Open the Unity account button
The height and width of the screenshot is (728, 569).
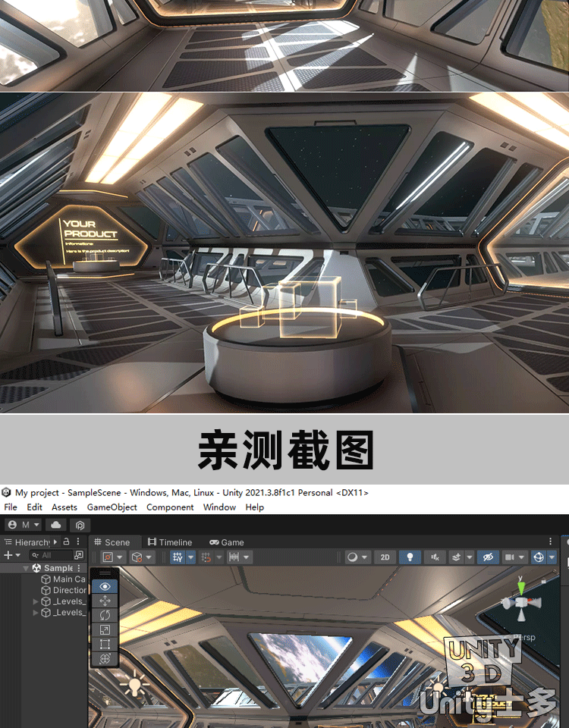tap(23, 525)
